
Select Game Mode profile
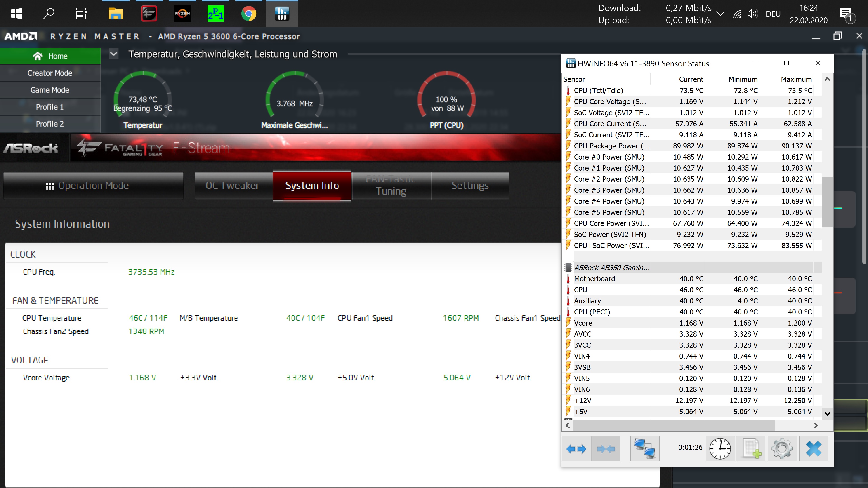(x=50, y=90)
